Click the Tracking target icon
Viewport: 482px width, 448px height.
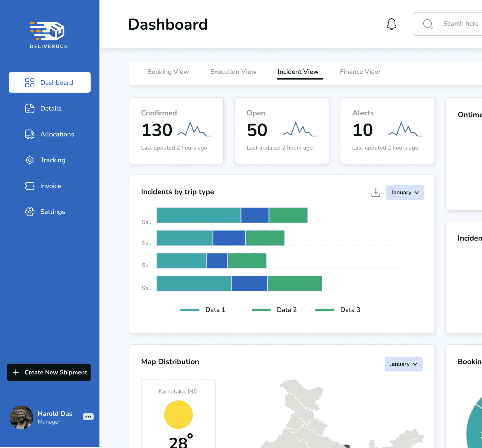30,160
